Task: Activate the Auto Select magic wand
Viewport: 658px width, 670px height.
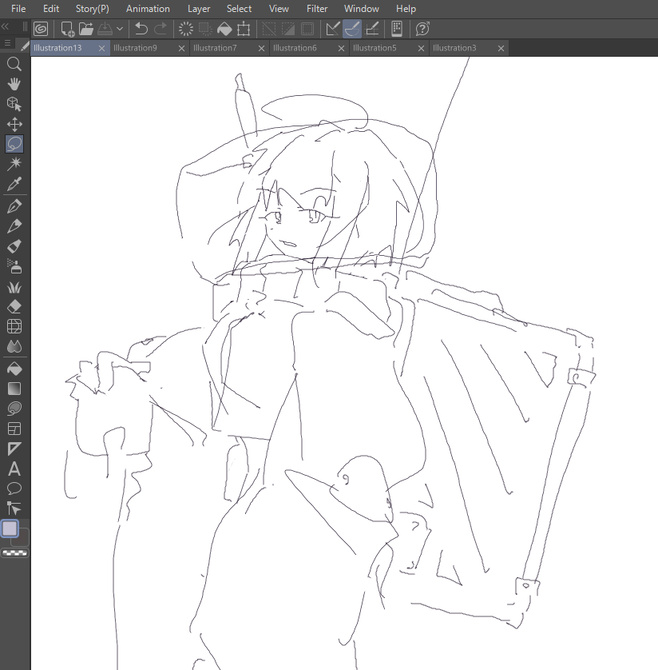Action: [14, 164]
